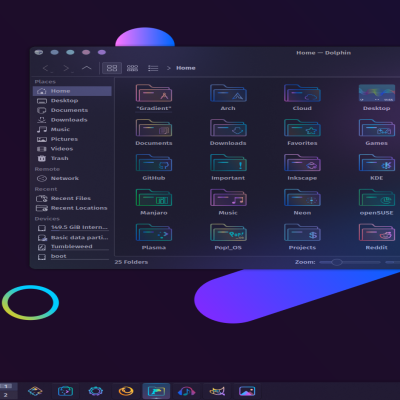Screen dimensions: 400x400
Task: Open Documents in the Places sidebar
Action: tap(72, 110)
